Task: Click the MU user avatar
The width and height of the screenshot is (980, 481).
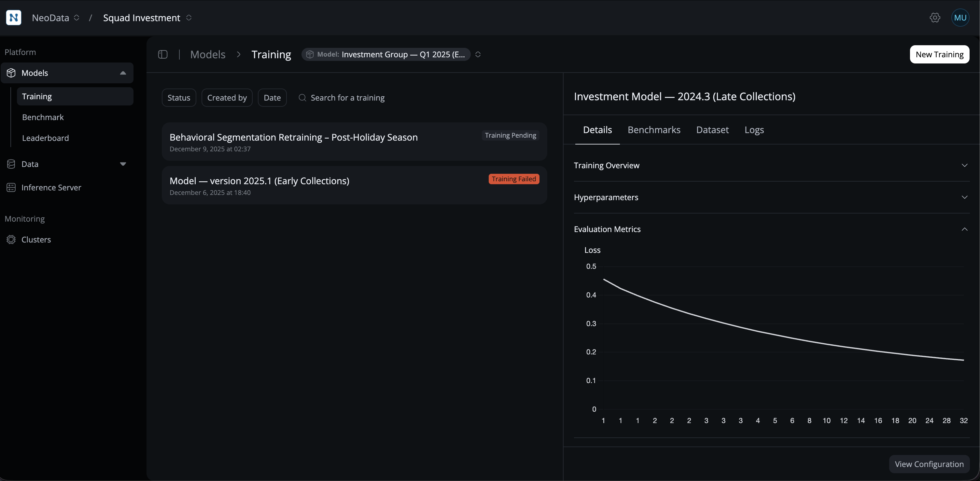Action: point(960,18)
